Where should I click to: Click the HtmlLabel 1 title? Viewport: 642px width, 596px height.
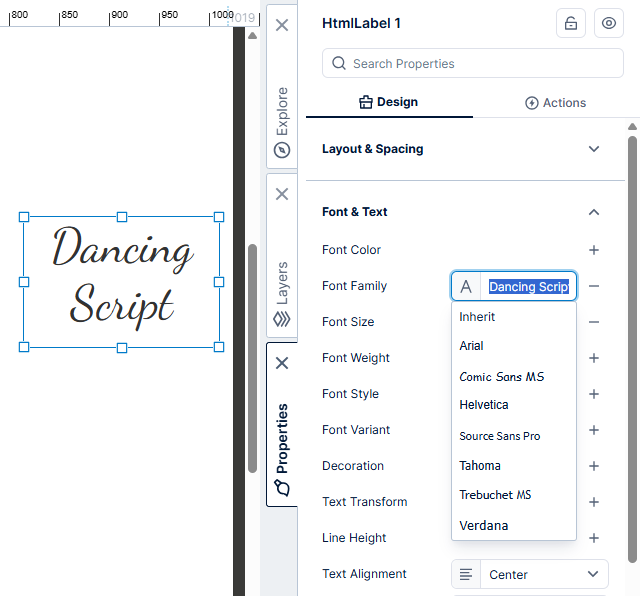click(361, 23)
